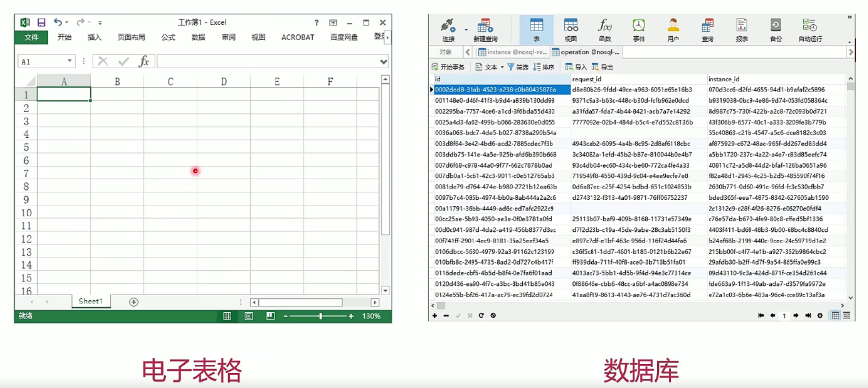Open the 用户 users icon
Image resolution: width=868 pixels, height=388 pixels.
pyautogui.click(x=673, y=29)
